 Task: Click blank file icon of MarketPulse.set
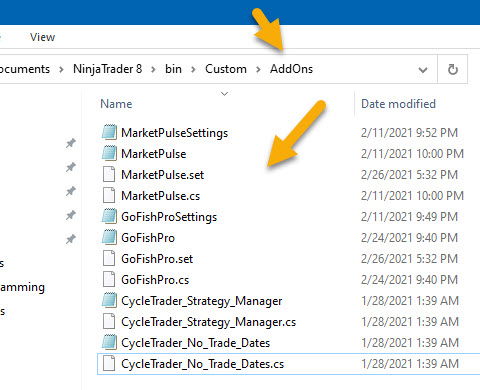[109, 174]
